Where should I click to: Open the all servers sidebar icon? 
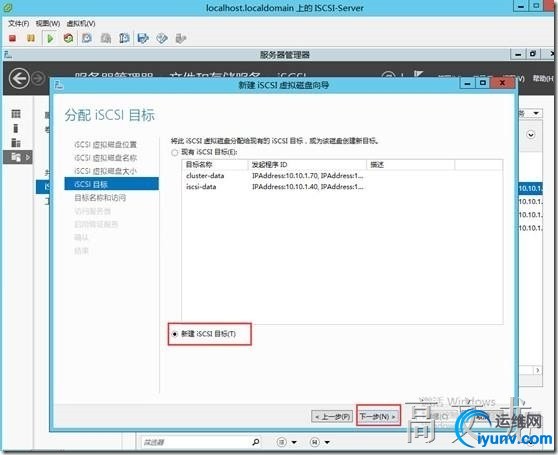tap(16, 142)
